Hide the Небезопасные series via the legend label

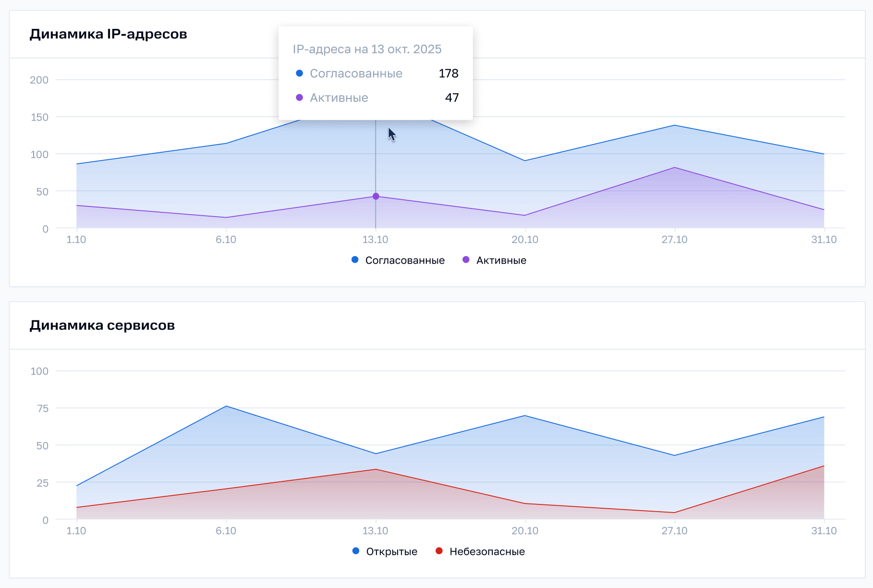[x=486, y=551]
